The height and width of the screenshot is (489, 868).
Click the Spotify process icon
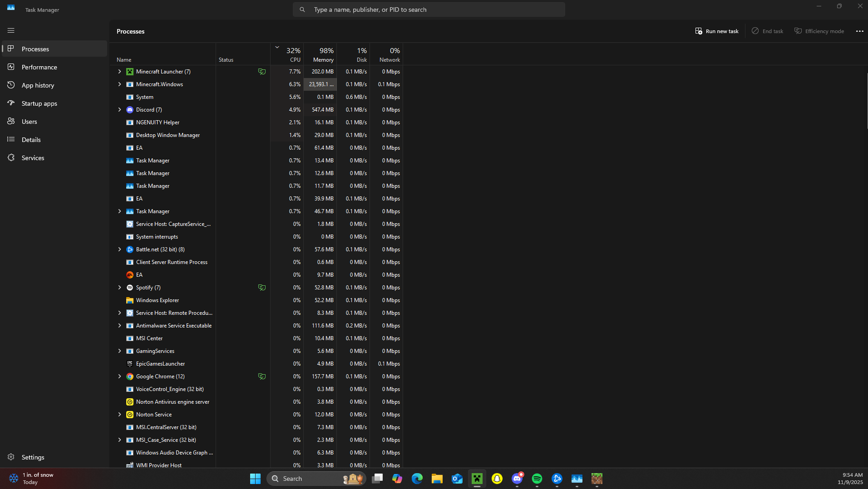pos(130,288)
